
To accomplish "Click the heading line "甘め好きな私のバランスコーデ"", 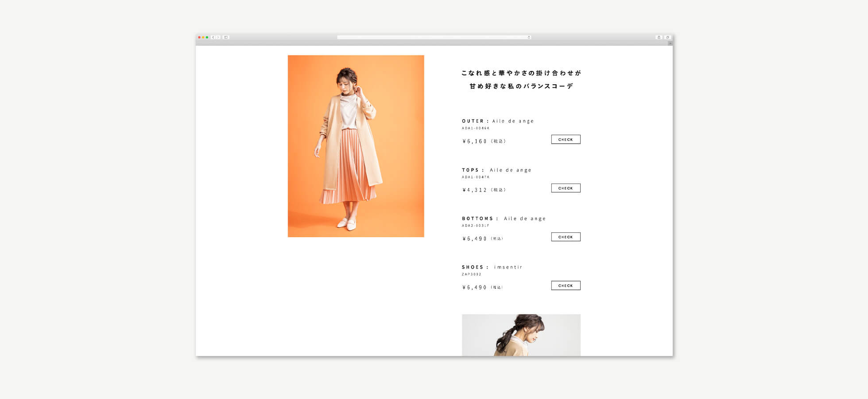I will 521,86.
